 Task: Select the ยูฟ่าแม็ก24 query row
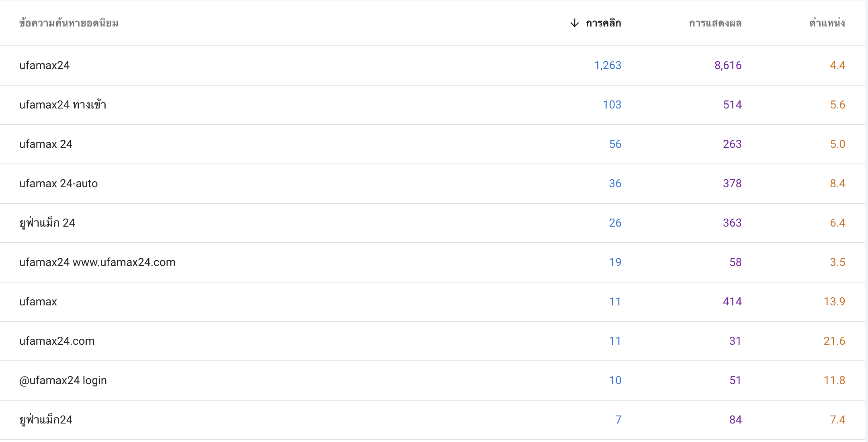[x=432, y=420]
